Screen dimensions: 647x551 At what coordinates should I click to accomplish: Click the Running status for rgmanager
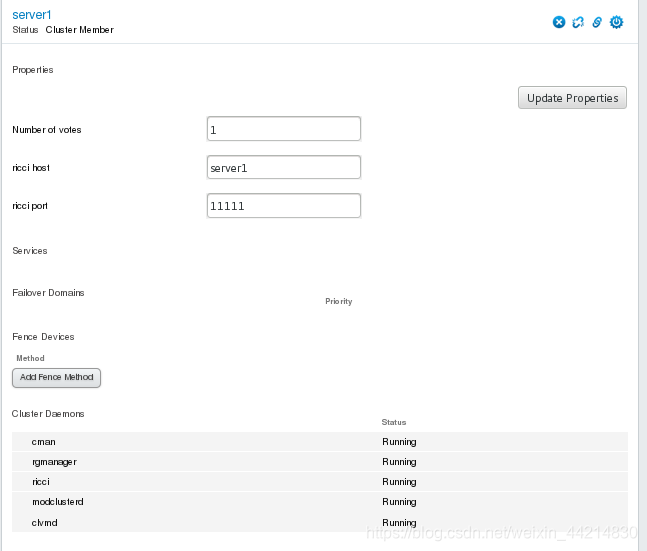click(399, 462)
